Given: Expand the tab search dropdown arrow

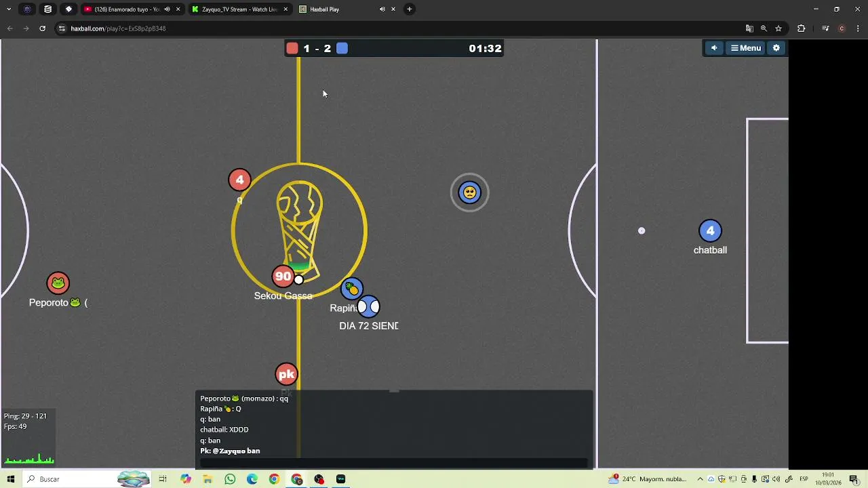Looking at the screenshot, I should [x=9, y=9].
